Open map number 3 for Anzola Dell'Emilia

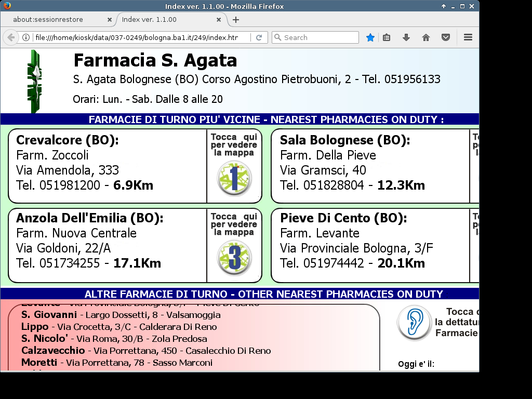[234, 257]
